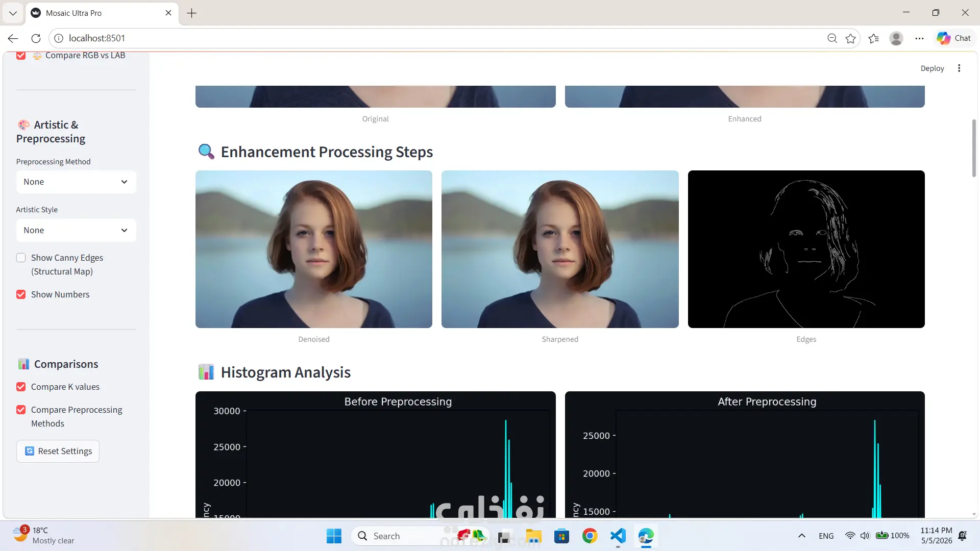980x551 pixels.
Task: Click the Denoised image thumbnail
Action: 314,249
